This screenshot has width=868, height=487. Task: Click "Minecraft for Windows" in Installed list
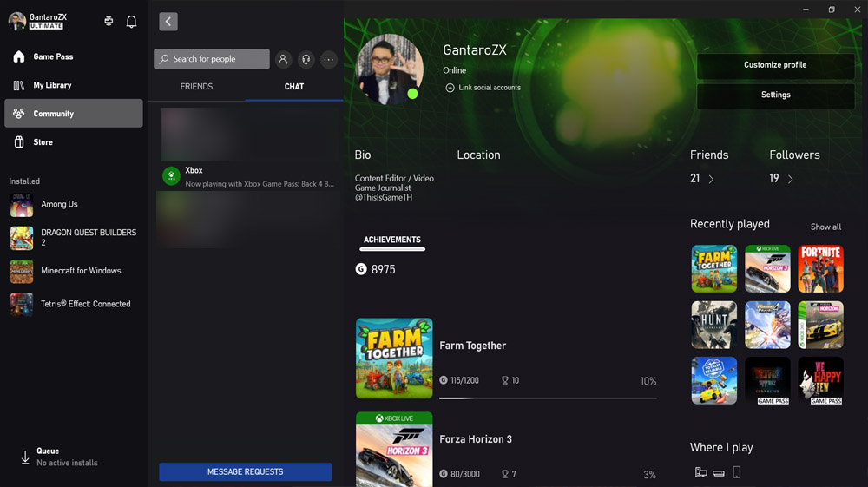(x=81, y=271)
